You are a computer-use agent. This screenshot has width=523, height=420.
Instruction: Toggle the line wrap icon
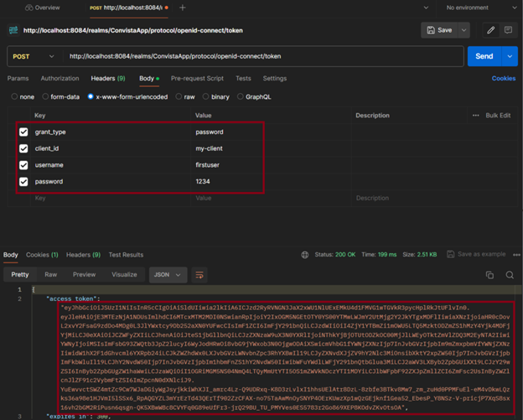click(199, 275)
